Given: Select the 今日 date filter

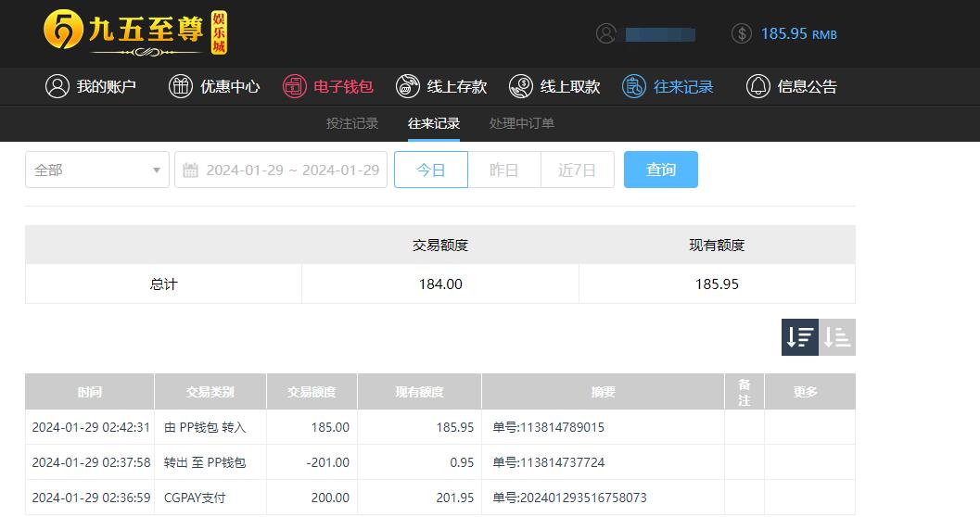Looking at the screenshot, I should [x=430, y=170].
